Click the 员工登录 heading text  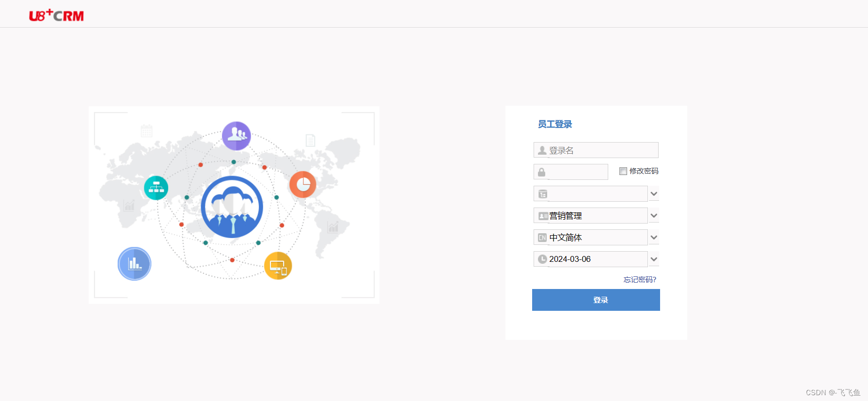click(x=555, y=124)
